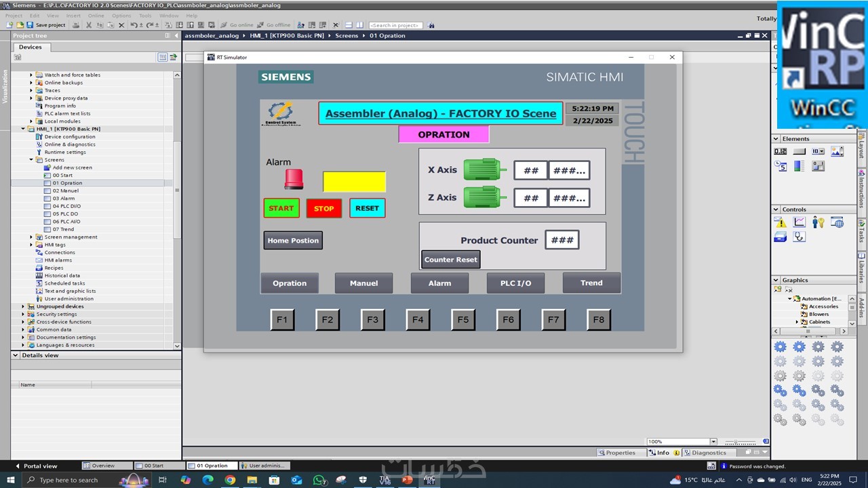Choose the User view control icon

[818, 222]
